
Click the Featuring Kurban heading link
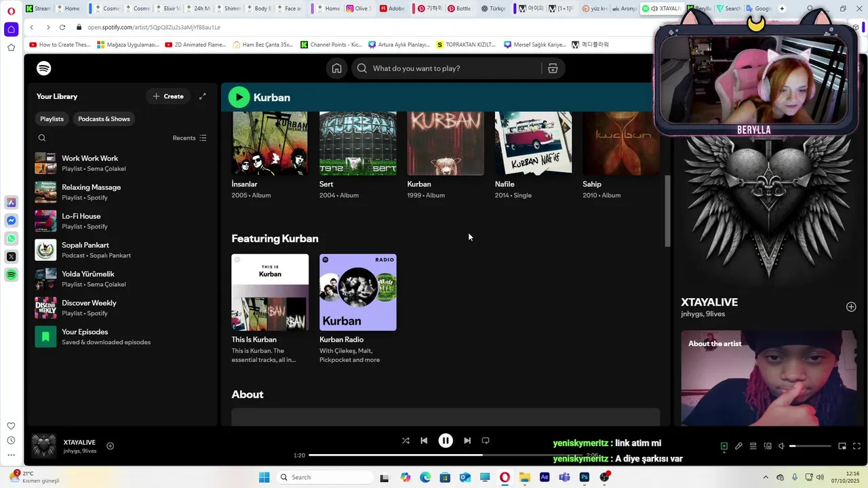point(275,239)
